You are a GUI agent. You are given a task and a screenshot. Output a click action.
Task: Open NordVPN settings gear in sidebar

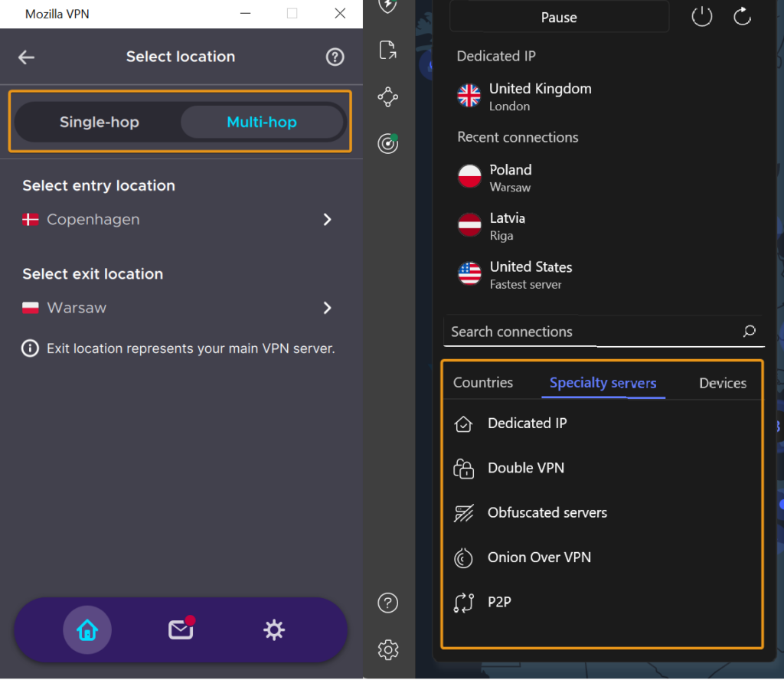387,650
